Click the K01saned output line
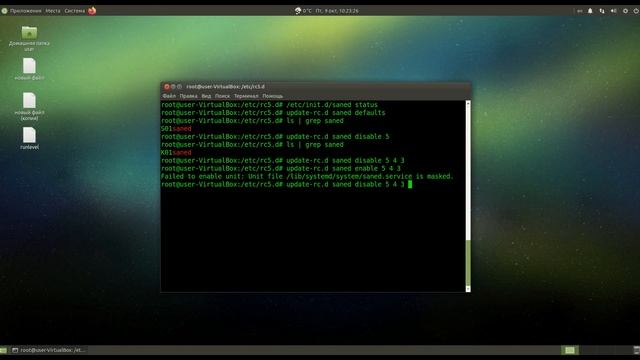This screenshot has height=360, width=640. (176, 153)
